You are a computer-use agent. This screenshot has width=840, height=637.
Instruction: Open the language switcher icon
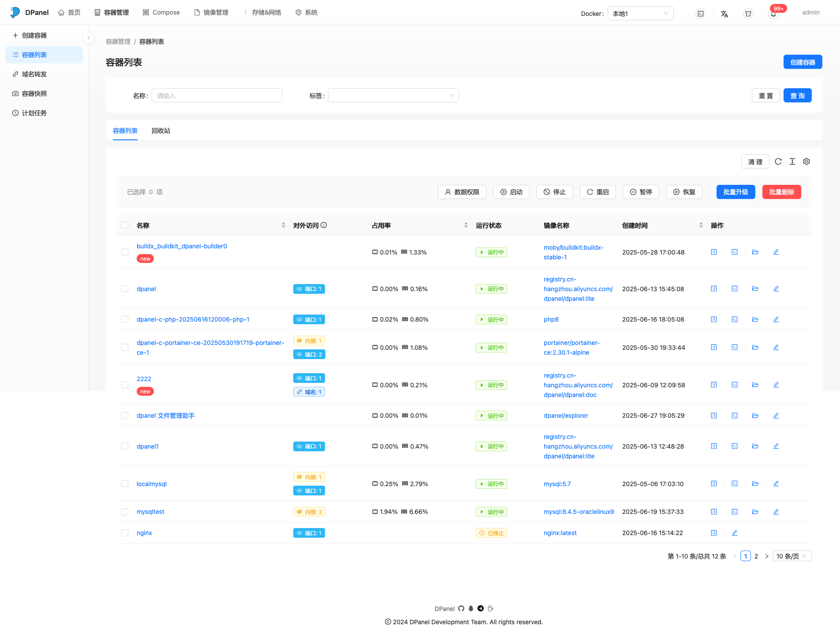[724, 14]
